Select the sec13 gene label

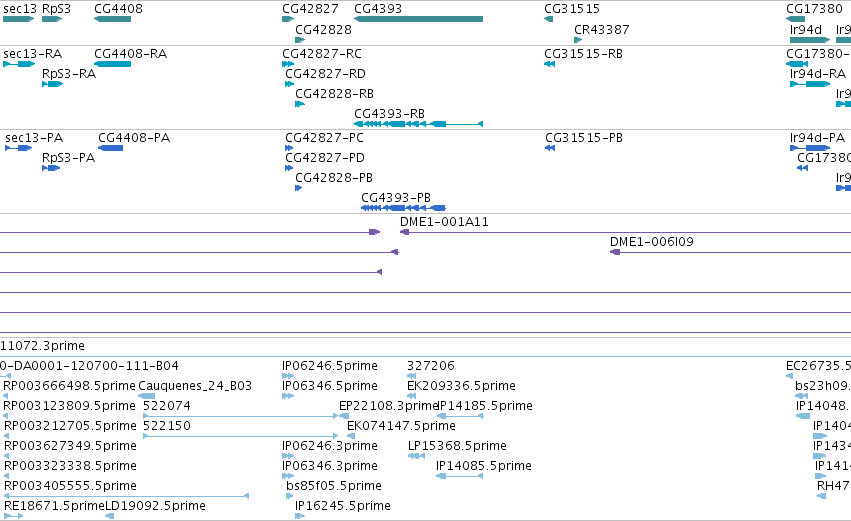click(x=20, y=9)
